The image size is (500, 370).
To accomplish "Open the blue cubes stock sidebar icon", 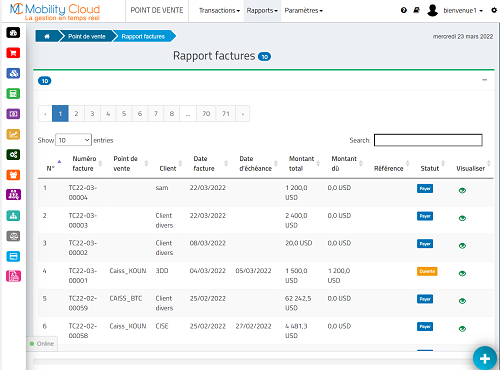I will pos(13,73).
